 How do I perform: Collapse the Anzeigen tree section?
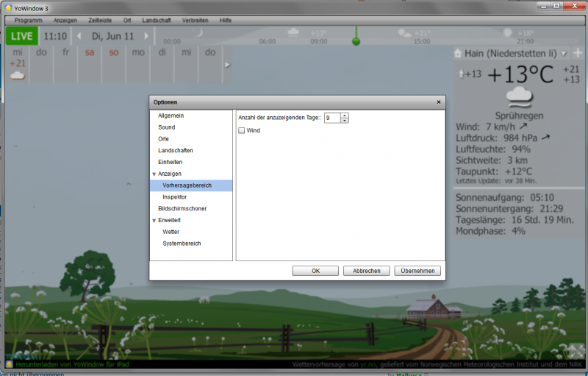154,174
